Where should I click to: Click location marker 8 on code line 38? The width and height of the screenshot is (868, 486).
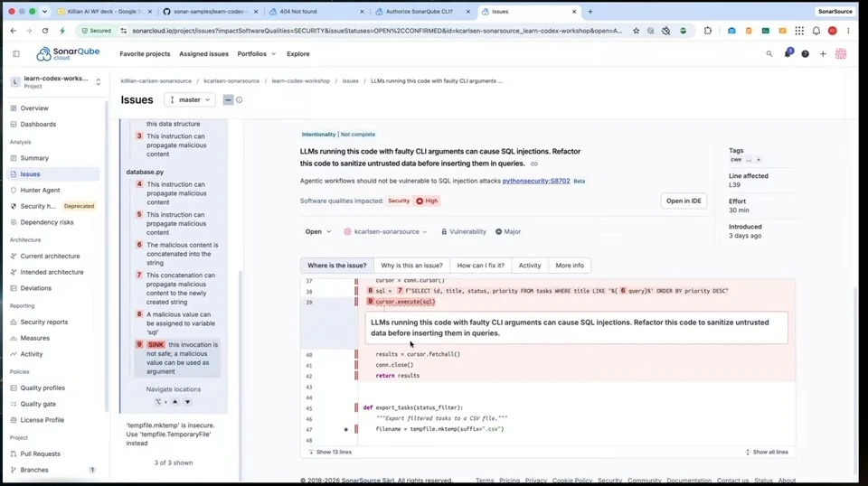[x=370, y=291]
